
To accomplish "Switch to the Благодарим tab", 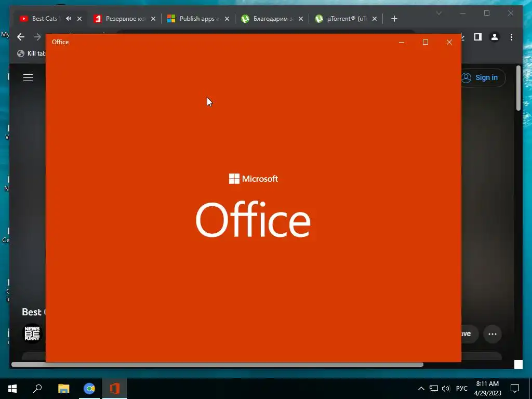I will click(x=273, y=19).
